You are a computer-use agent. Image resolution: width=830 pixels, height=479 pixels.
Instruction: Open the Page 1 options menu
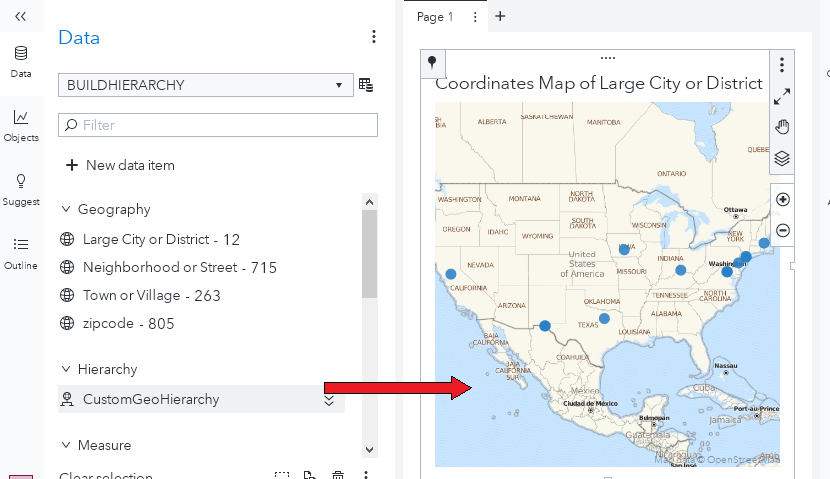[475, 17]
